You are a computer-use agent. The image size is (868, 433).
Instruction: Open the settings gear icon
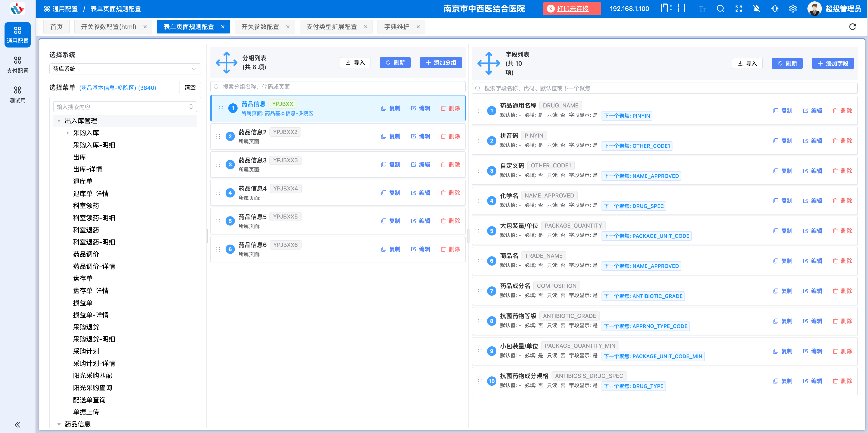(x=793, y=8)
